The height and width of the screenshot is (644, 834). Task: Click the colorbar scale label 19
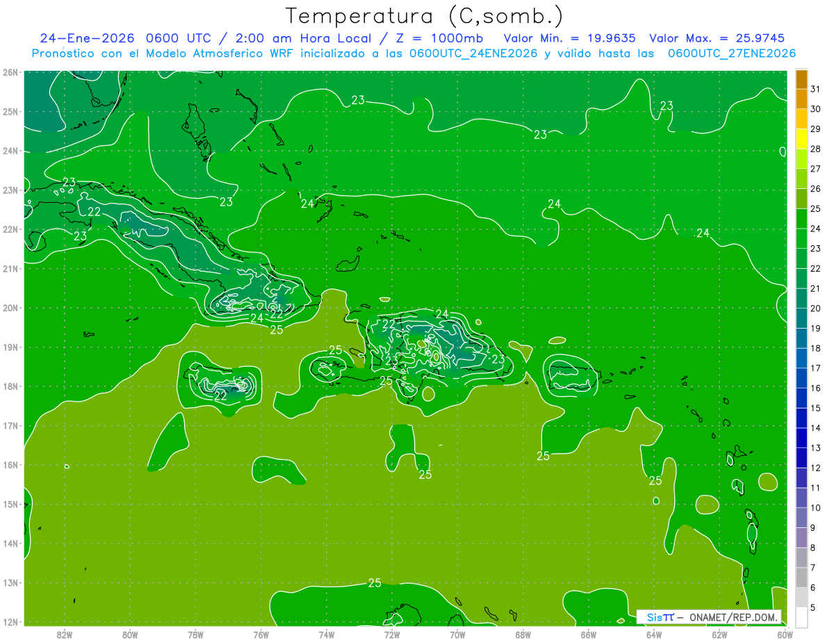[x=815, y=328]
